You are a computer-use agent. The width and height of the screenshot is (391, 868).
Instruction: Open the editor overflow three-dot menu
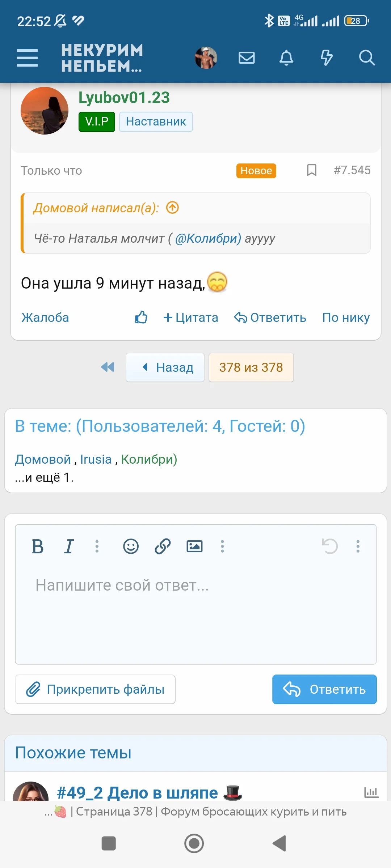point(358,546)
